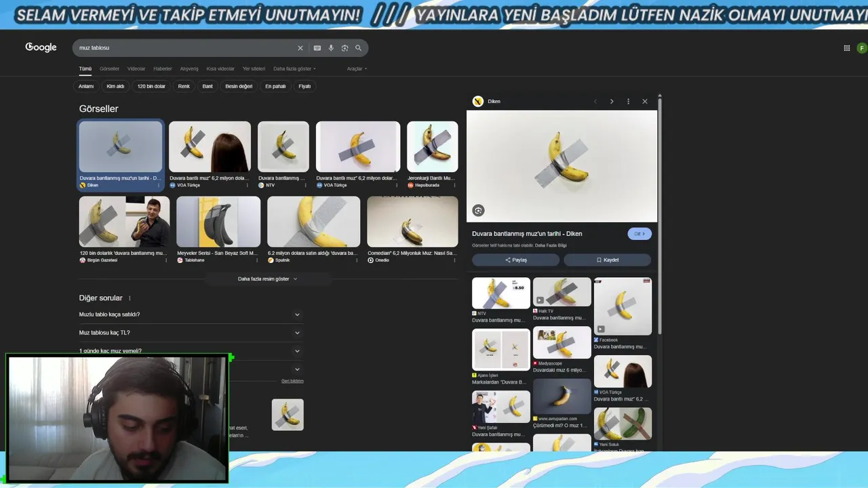Image resolution: width=868 pixels, height=488 pixels.
Task: Select the Kim aldı filter chip
Action: [115, 86]
